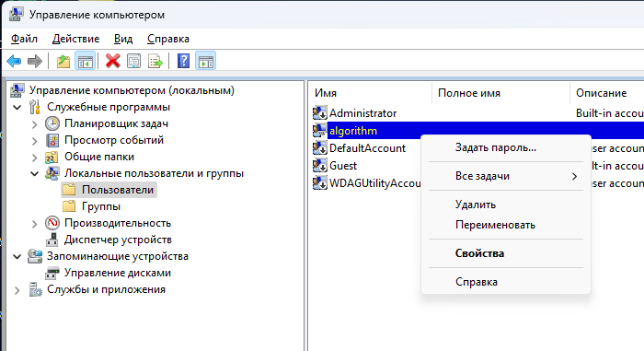Click the Export list toolbar icon

click(155, 62)
